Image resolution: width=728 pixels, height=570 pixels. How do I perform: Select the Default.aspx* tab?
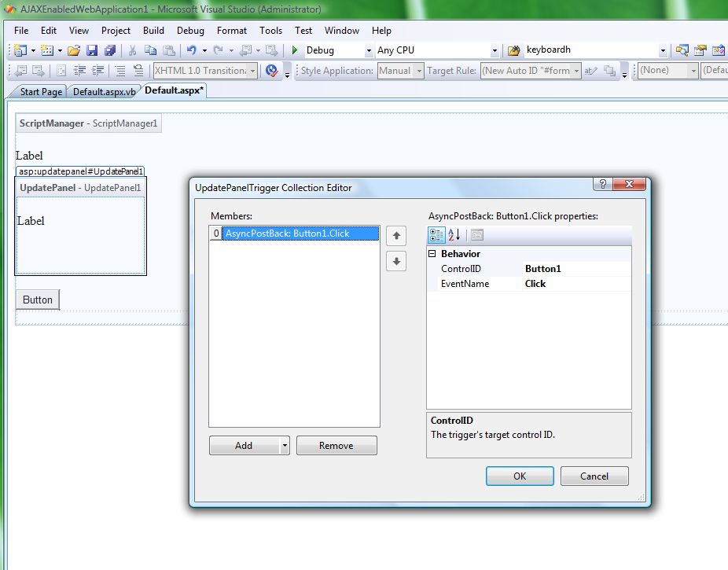coord(174,90)
